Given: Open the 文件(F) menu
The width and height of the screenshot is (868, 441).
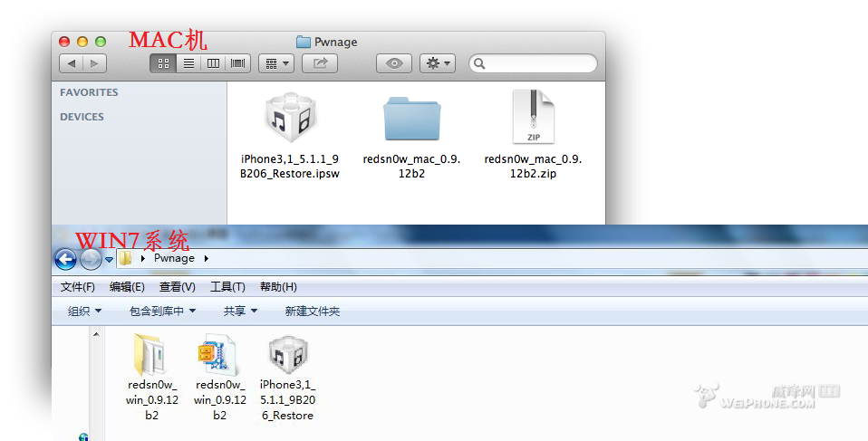Looking at the screenshot, I should [78, 287].
